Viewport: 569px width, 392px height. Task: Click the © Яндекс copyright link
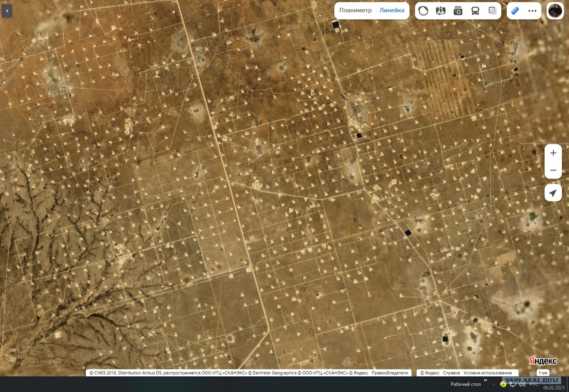pyautogui.click(x=430, y=373)
